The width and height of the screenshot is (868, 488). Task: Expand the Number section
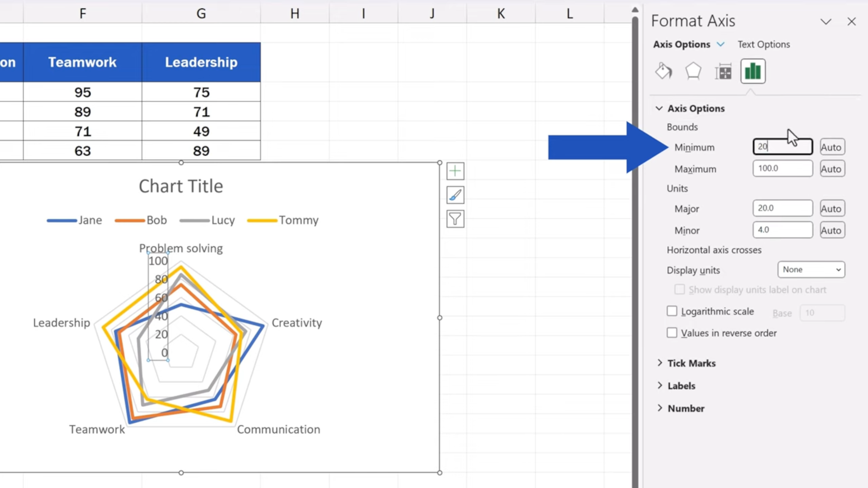point(686,408)
